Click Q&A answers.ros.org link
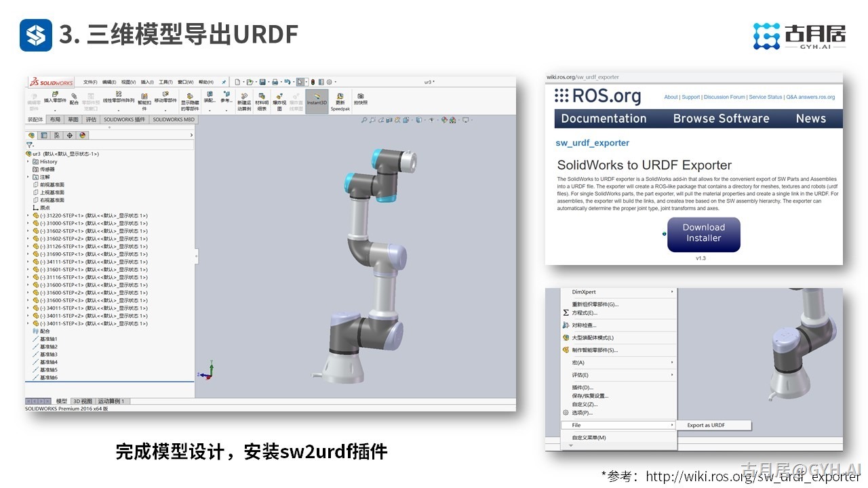This screenshot has width=868, height=488. click(810, 97)
